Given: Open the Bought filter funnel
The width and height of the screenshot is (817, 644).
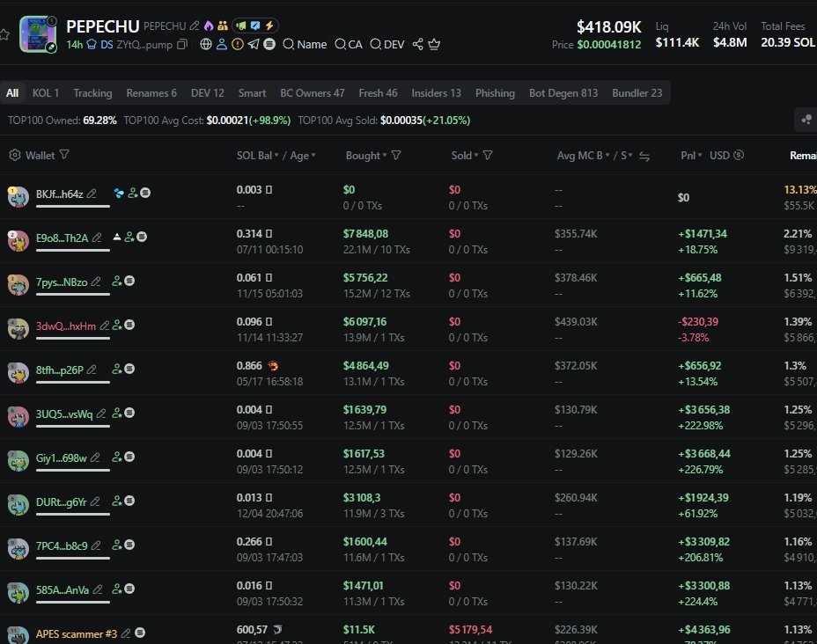Looking at the screenshot, I should click(396, 155).
